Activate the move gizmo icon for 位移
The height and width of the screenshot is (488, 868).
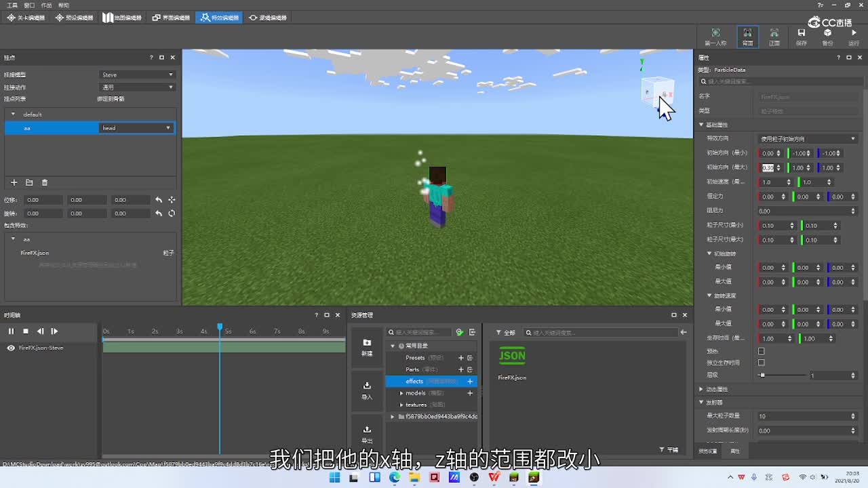(x=172, y=200)
